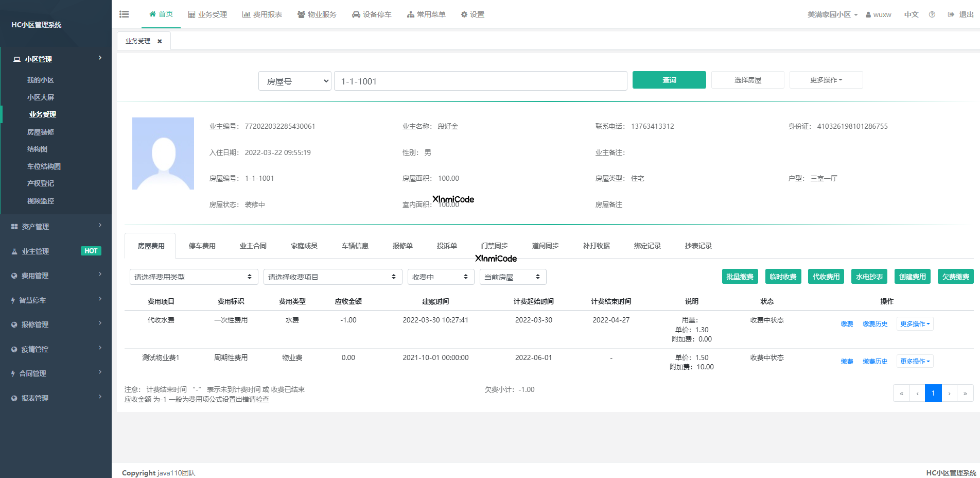Collapse the sidebar using hamburger icon
The height and width of the screenshot is (478, 980).
[x=124, y=14]
